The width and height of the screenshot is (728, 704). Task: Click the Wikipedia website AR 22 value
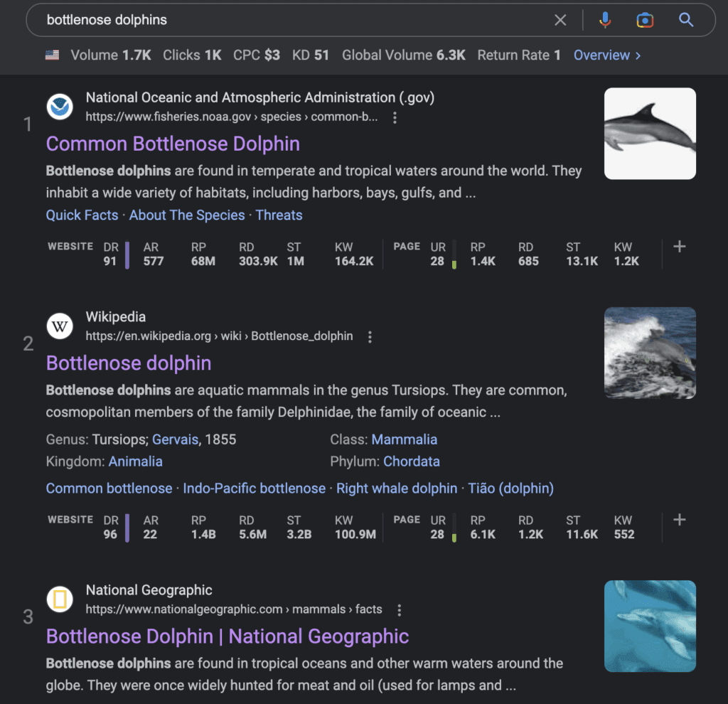150,534
